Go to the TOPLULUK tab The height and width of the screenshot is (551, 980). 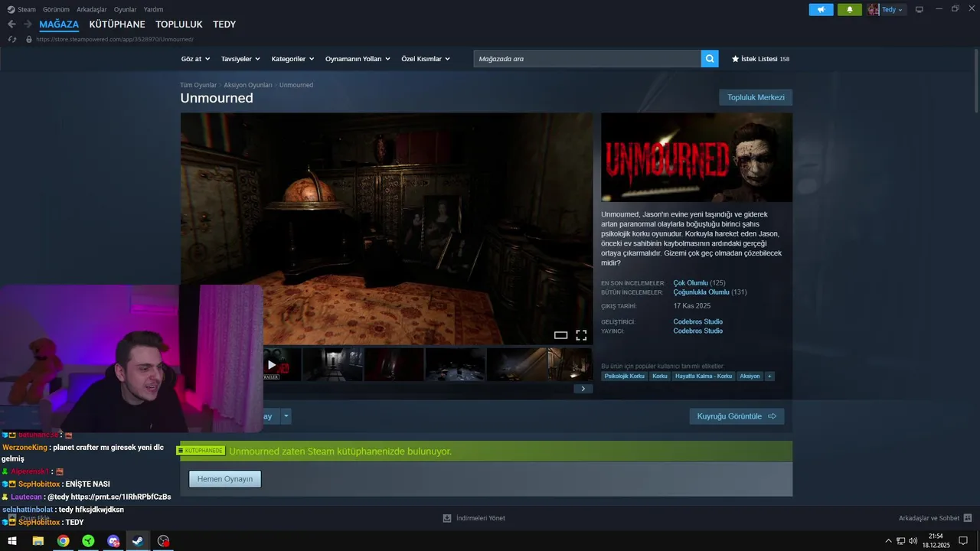[179, 24]
